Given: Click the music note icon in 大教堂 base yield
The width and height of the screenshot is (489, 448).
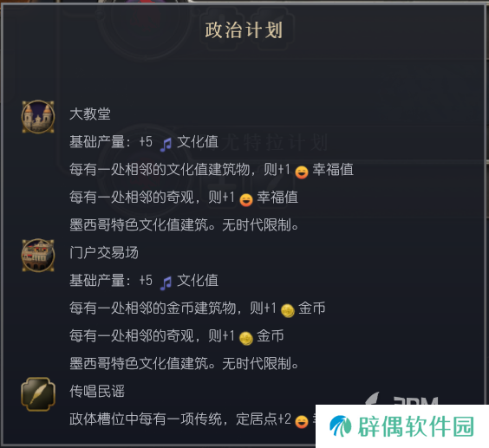Looking at the screenshot, I should [166, 145].
